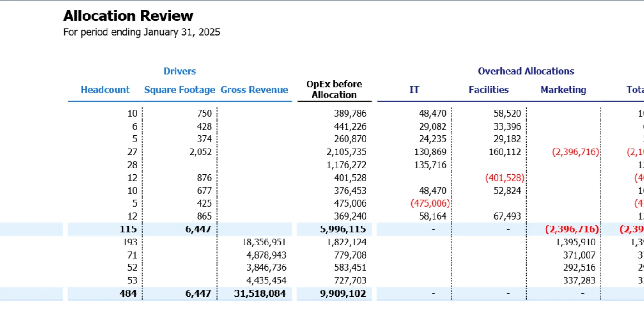This screenshot has width=644, height=317.
Task: Select gross revenue value 4,435,454
Action: point(267,280)
